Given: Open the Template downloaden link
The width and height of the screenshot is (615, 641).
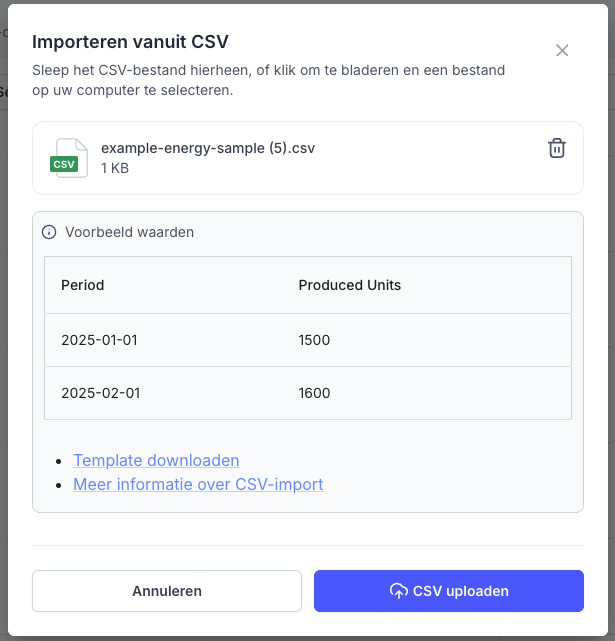Looking at the screenshot, I should [156, 461].
